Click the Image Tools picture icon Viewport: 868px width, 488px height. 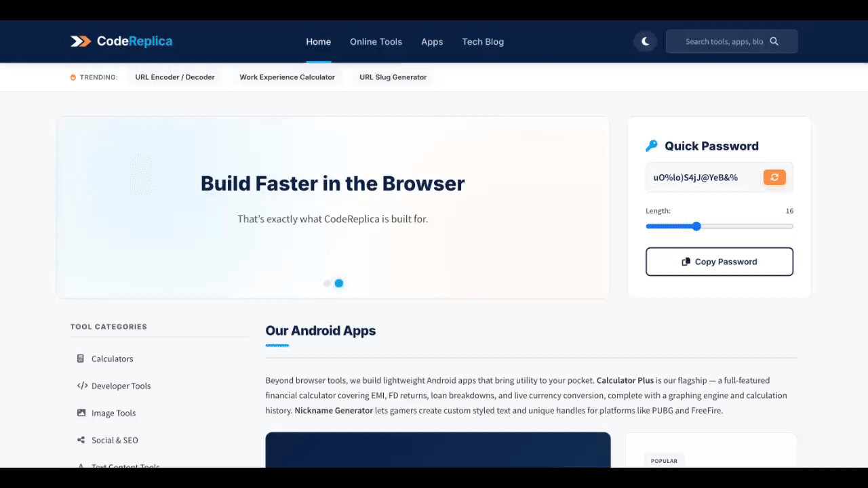[x=81, y=413]
